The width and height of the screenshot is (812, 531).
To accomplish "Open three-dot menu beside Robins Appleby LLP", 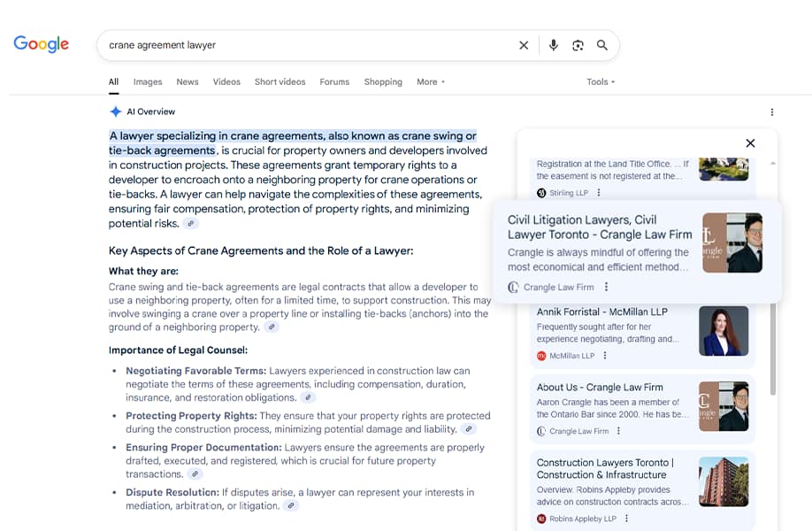I will 627,519.
